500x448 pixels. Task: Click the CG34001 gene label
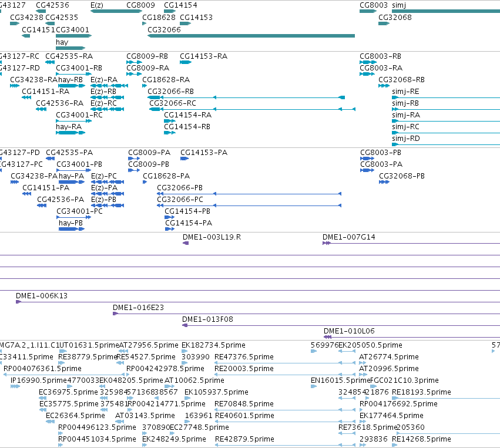[x=73, y=29]
